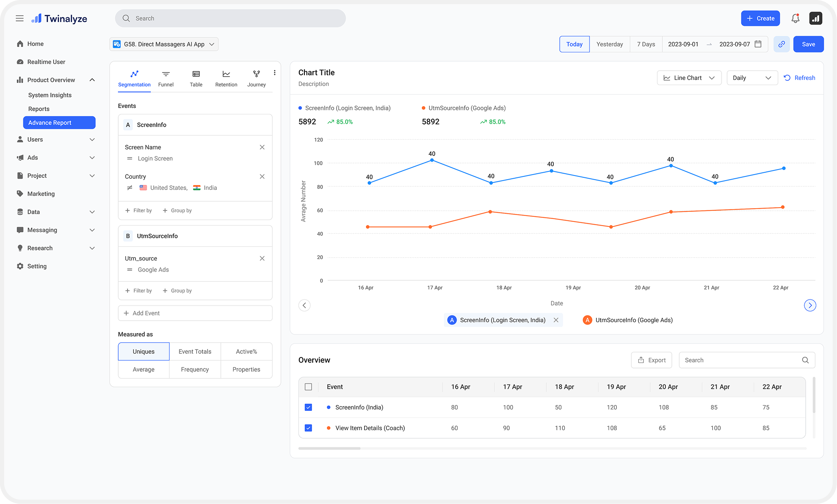Open the date range calendar icon
This screenshot has height=504, width=837.
758,44
